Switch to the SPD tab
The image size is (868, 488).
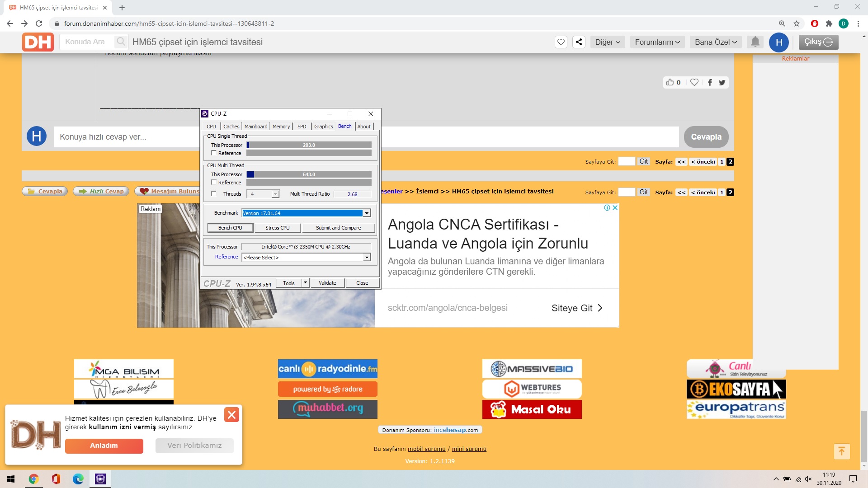[x=302, y=127]
